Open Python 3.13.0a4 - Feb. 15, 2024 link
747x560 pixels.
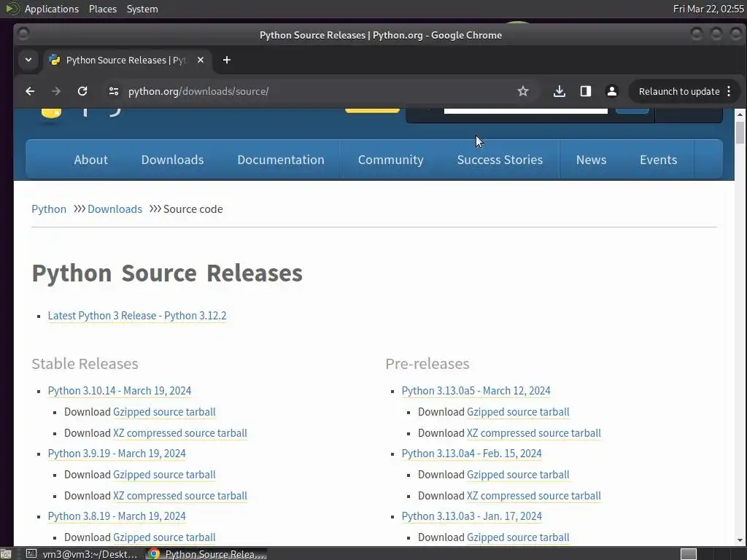(x=472, y=454)
